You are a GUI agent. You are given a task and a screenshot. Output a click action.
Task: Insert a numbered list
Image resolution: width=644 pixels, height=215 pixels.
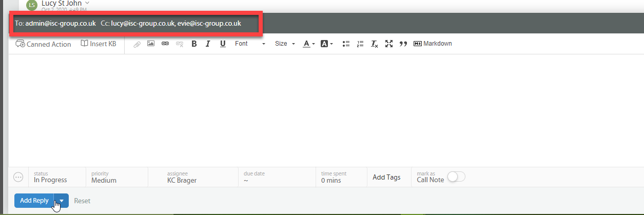pos(360,44)
